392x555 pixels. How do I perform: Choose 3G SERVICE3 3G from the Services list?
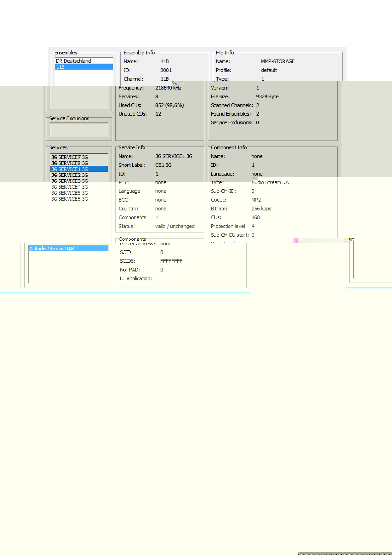click(x=70, y=181)
